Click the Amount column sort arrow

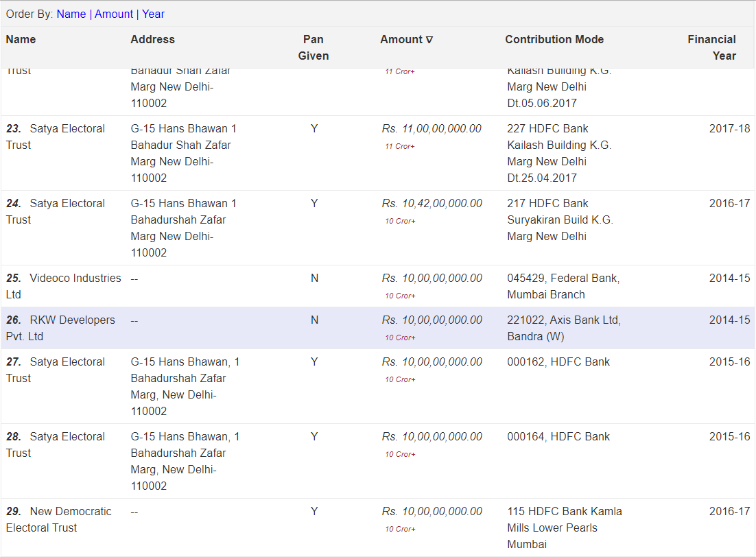click(429, 40)
